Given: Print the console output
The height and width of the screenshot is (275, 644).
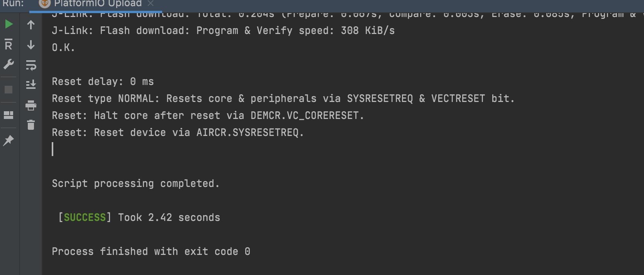Looking at the screenshot, I should [31, 105].
